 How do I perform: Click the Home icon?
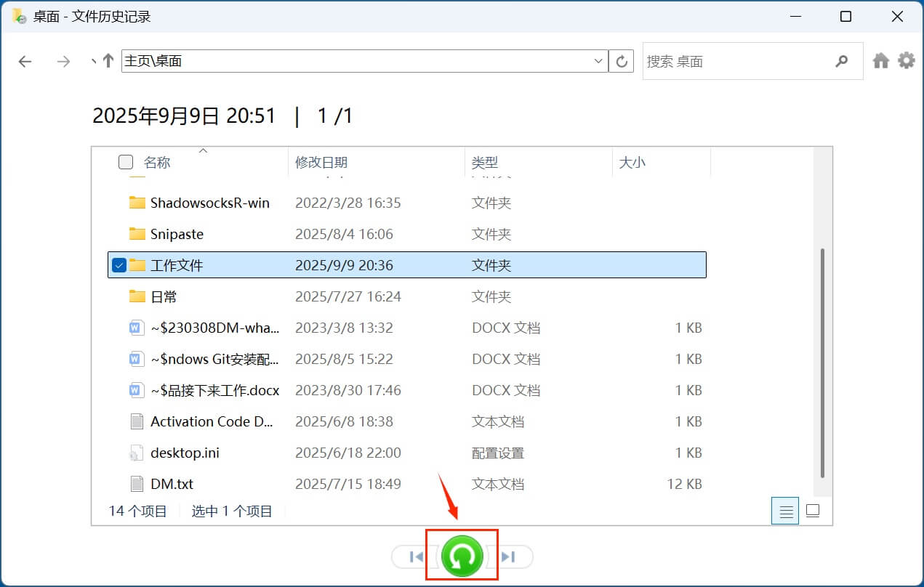click(881, 61)
